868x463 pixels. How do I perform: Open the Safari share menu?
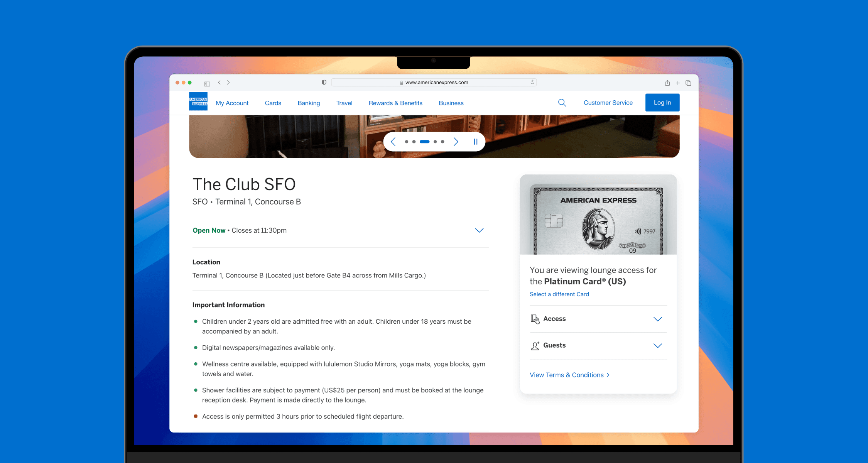[x=667, y=83]
